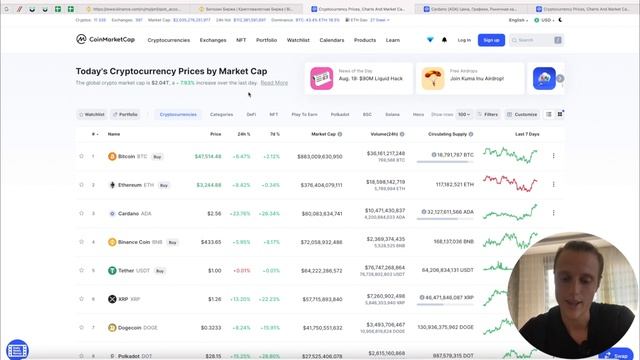Open NFT nav menu
Viewport: 640px width, 360px height.
241,40
